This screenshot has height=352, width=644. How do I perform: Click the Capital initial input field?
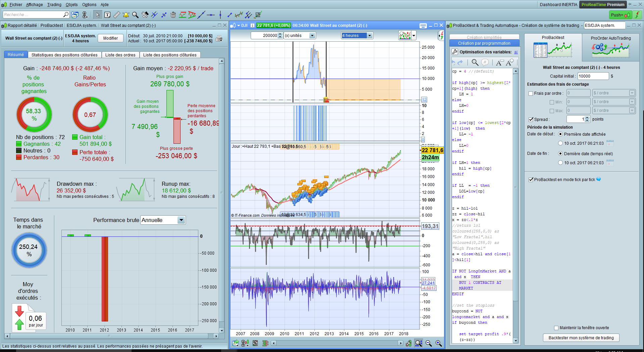coord(593,76)
